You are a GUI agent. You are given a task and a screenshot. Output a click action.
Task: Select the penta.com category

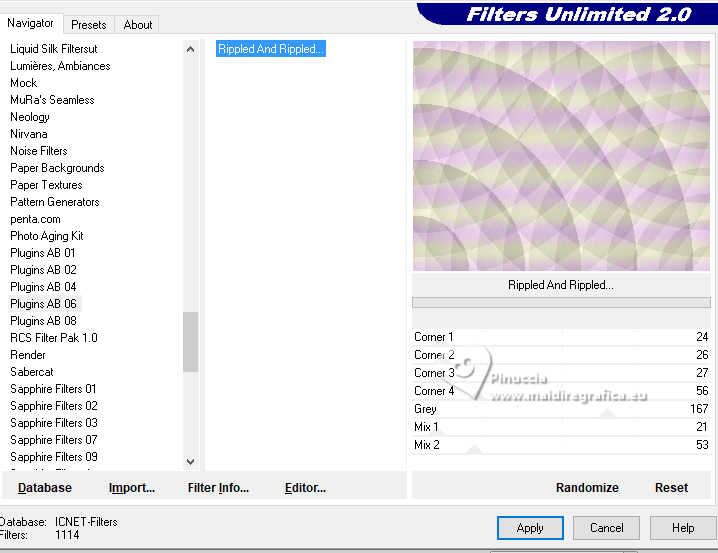tap(35, 219)
